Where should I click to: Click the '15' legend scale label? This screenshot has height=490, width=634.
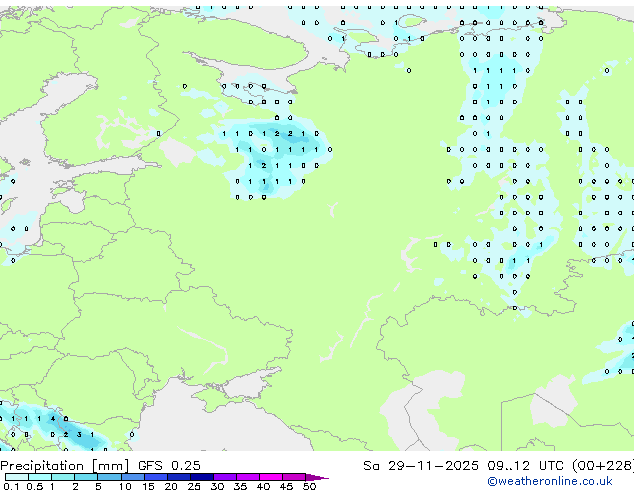click(x=148, y=486)
